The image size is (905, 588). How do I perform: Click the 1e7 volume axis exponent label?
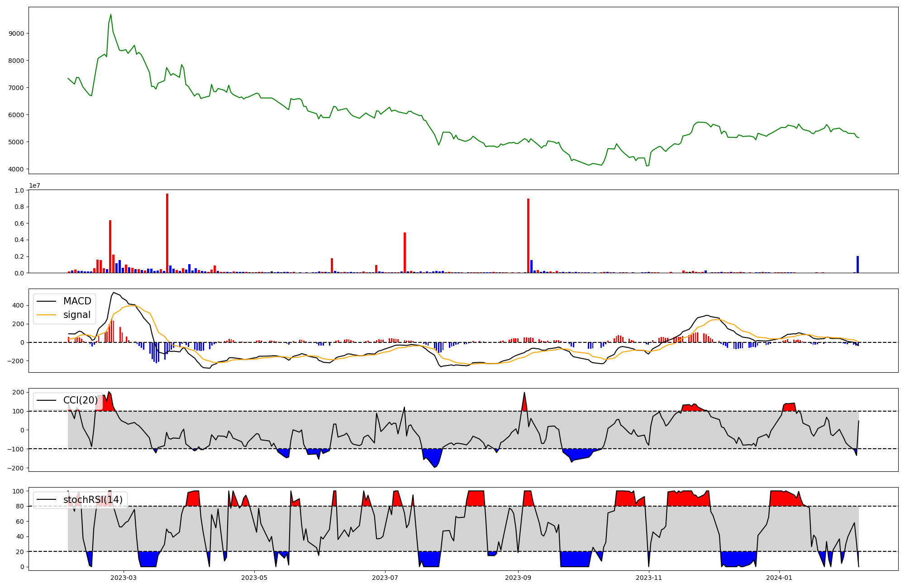[x=35, y=186]
